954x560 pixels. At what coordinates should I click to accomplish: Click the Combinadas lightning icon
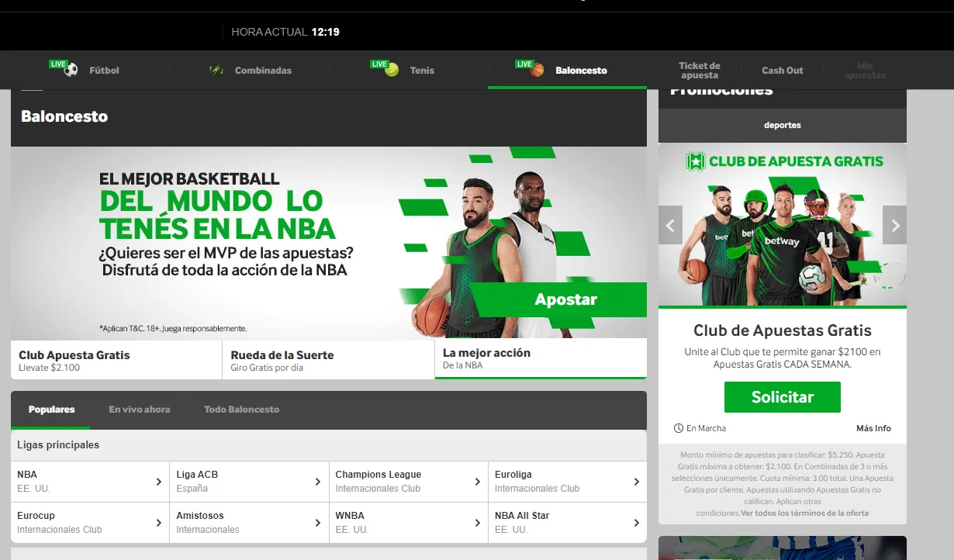pos(216,70)
